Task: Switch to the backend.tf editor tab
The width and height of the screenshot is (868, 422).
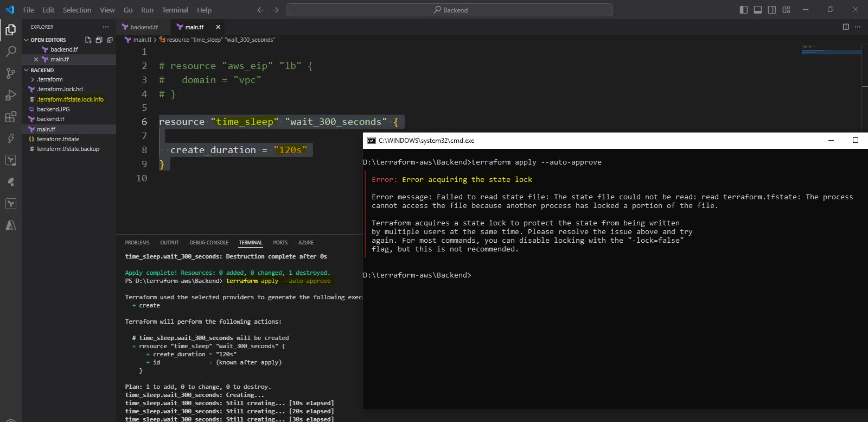Action: click(144, 27)
